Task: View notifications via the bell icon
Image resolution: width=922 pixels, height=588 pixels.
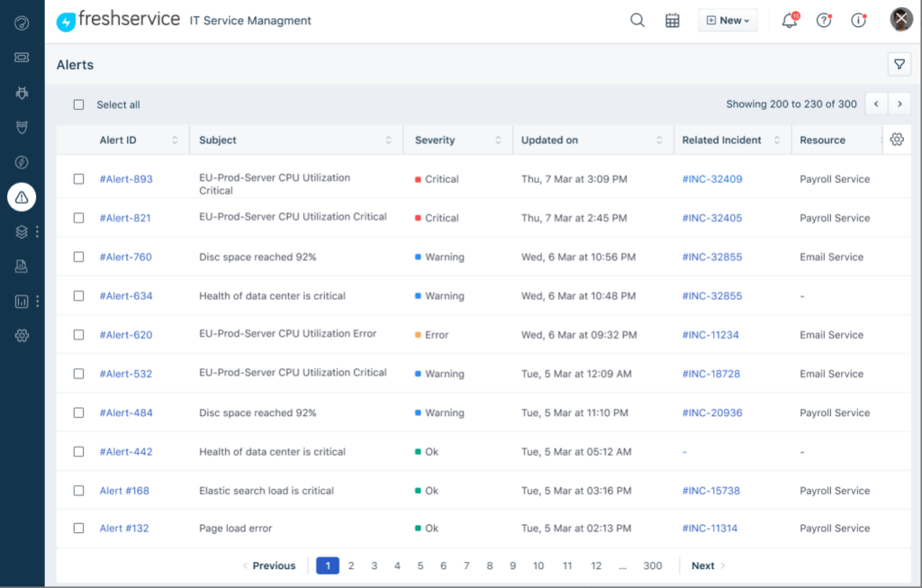Action: tap(788, 20)
